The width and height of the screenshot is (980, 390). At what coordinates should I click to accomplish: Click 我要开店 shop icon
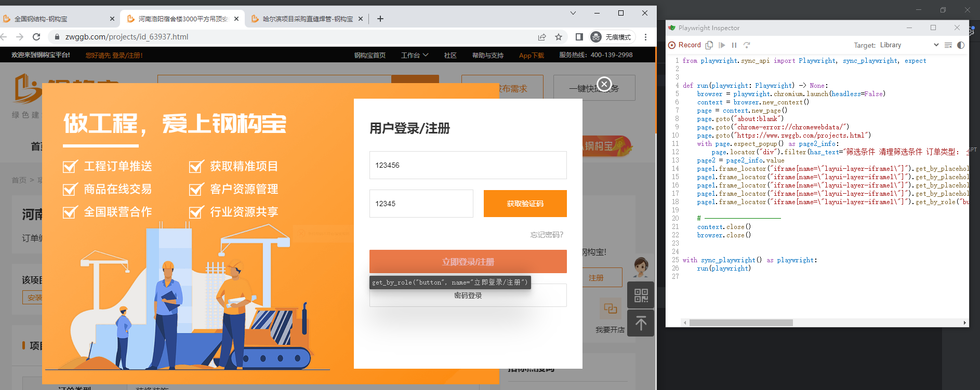click(x=611, y=308)
